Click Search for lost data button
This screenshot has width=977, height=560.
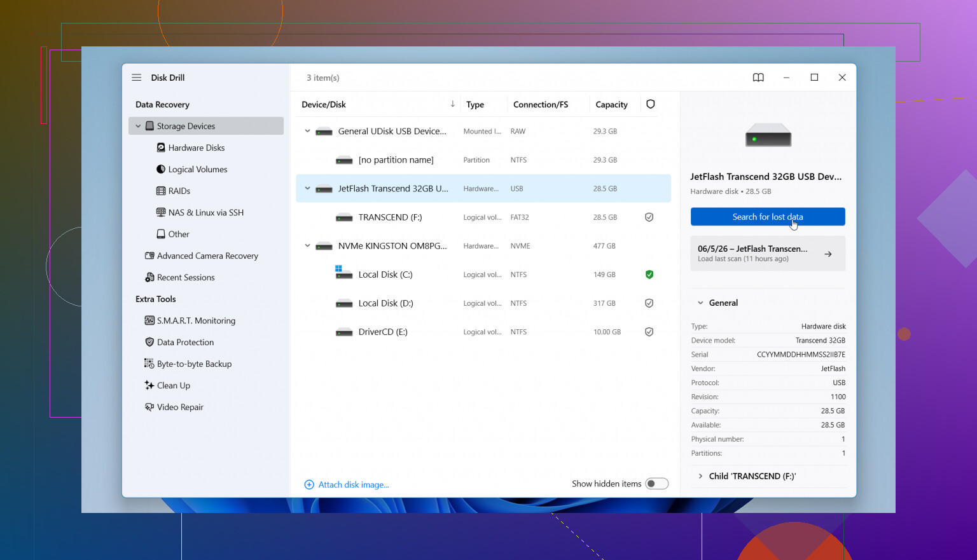[768, 217]
